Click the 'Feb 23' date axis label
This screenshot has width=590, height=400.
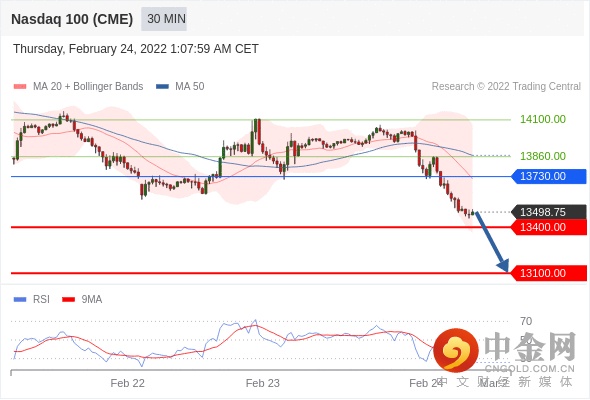coord(263,383)
